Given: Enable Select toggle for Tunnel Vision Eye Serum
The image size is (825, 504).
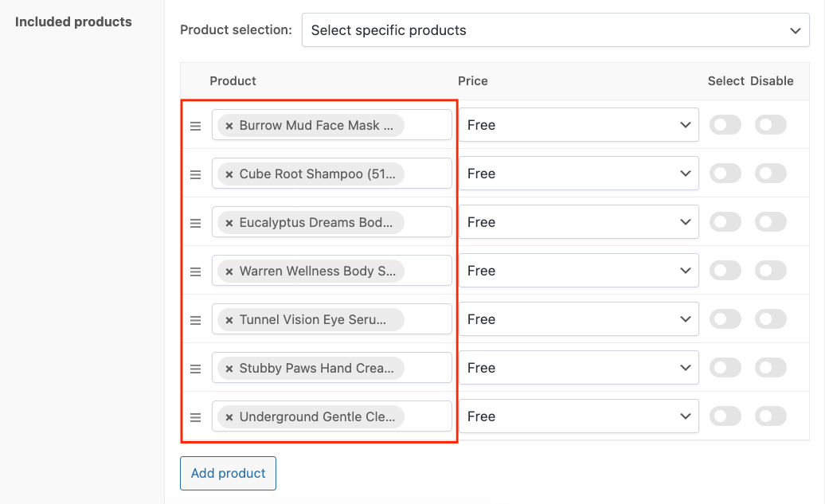Looking at the screenshot, I should (x=725, y=319).
